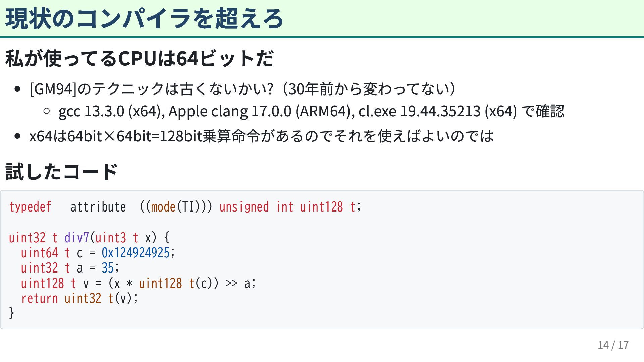Click cl.exe 19.44.35213 (x64) text

pos(438,111)
